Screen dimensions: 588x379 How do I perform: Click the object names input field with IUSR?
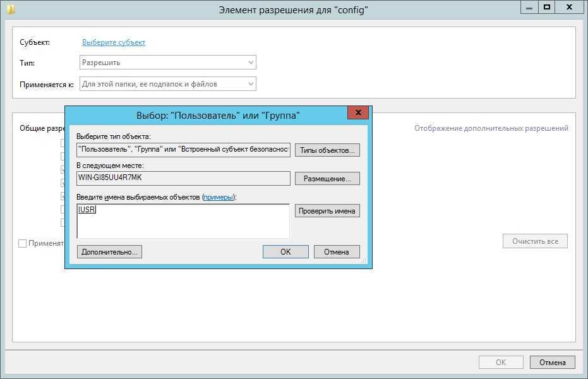(x=183, y=221)
